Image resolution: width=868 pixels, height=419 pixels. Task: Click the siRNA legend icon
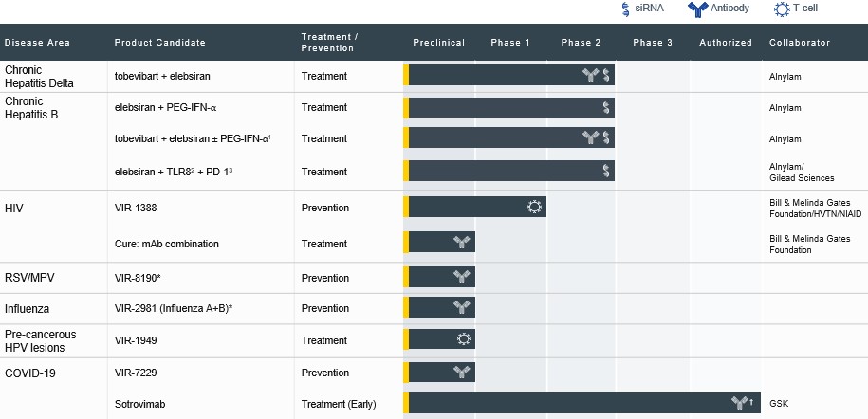pos(624,9)
